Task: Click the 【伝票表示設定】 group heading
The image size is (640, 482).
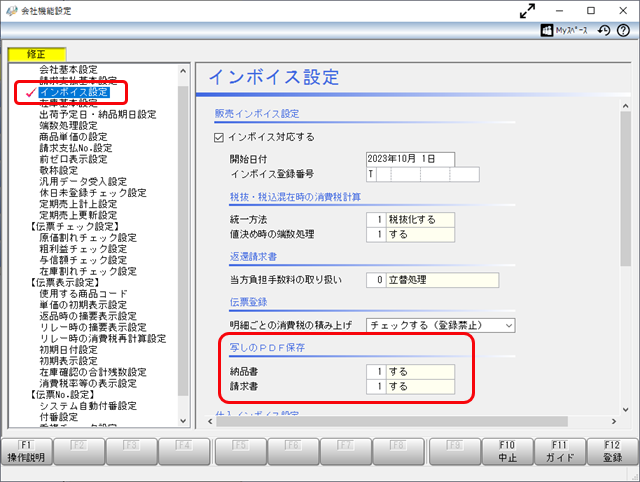Action: coord(64,283)
